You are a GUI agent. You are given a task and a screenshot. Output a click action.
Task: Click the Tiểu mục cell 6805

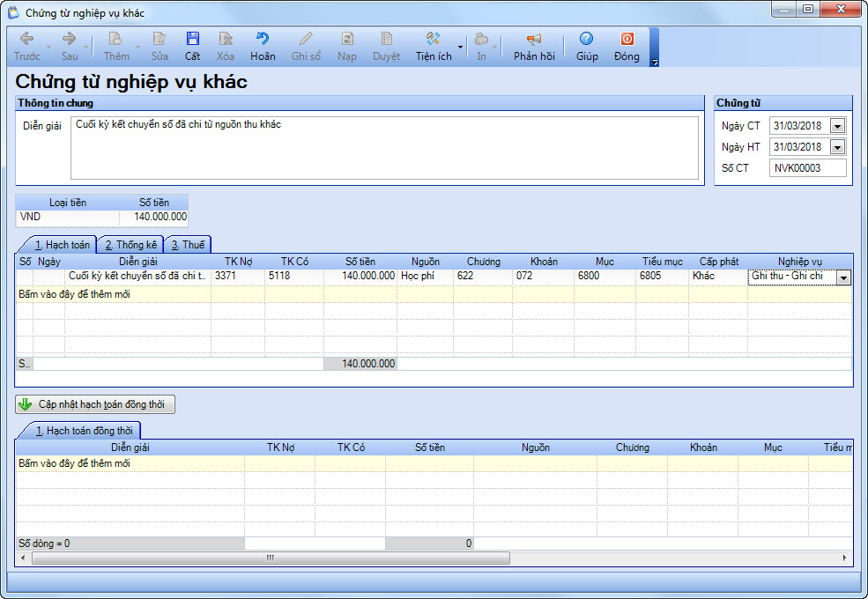pyautogui.click(x=662, y=276)
